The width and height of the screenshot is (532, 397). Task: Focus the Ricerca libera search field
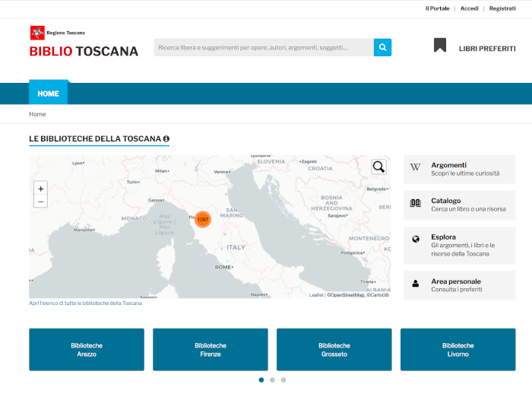[264, 47]
